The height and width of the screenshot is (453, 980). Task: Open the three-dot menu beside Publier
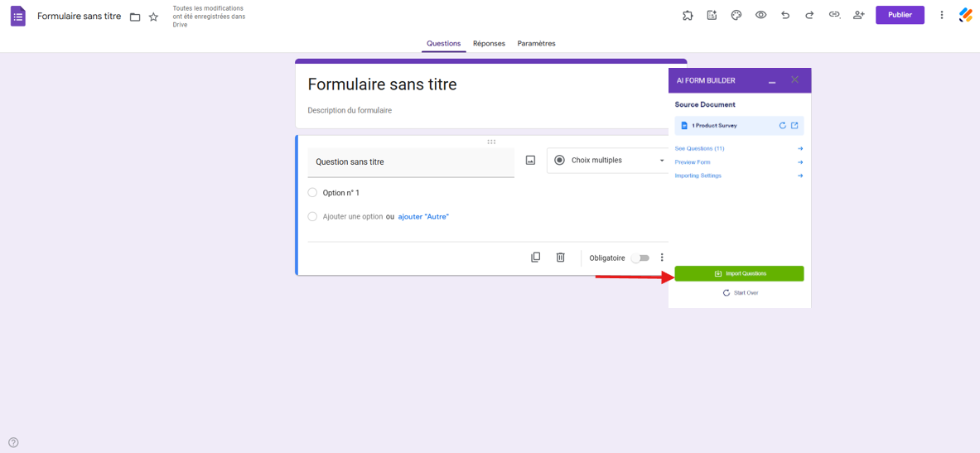942,15
